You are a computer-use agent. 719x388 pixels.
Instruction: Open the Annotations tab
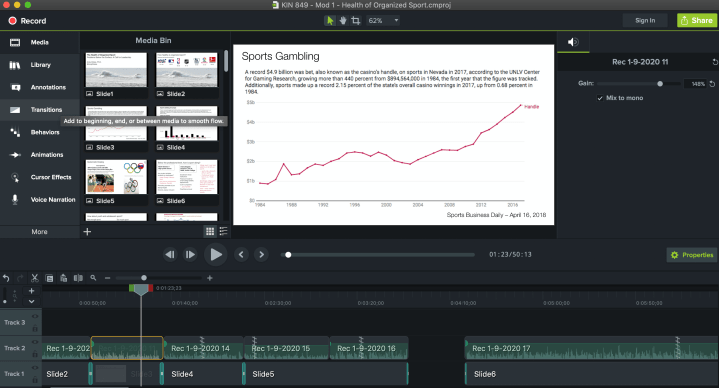click(x=39, y=87)
